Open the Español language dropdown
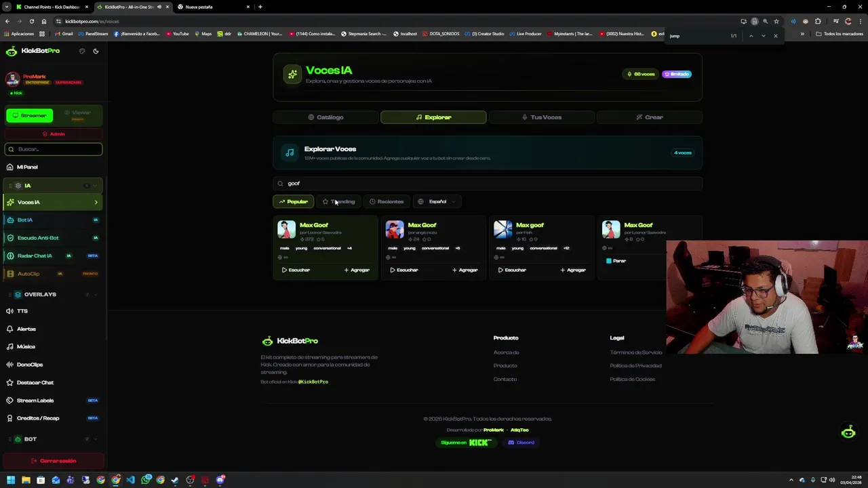 [x=437, y=201]
